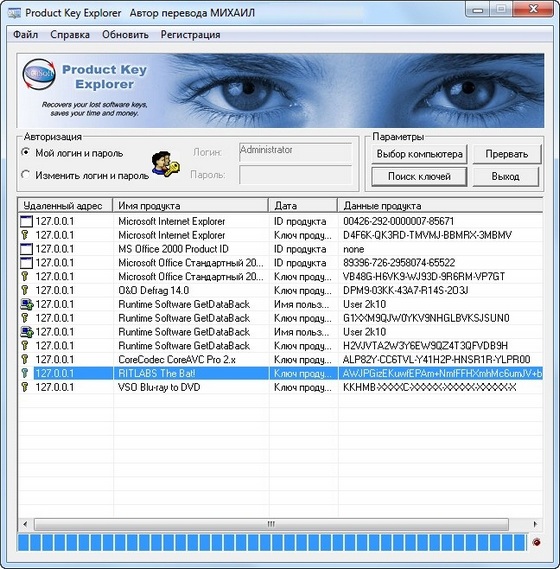560x569 pixels.
Task: Select 'Изменить логин и пароль' radio button
Action: pos(25,175)
